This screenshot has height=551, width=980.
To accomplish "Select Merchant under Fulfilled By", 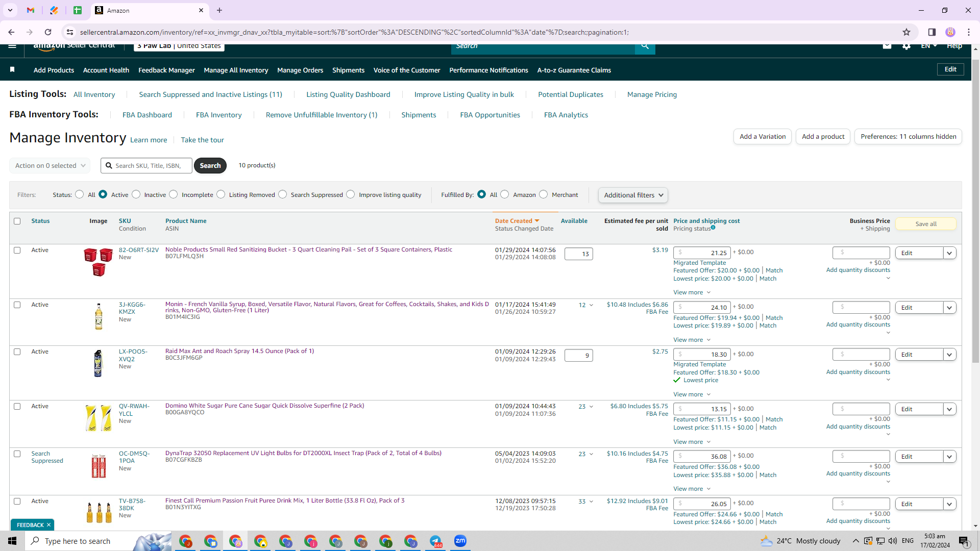I will 544,194.
